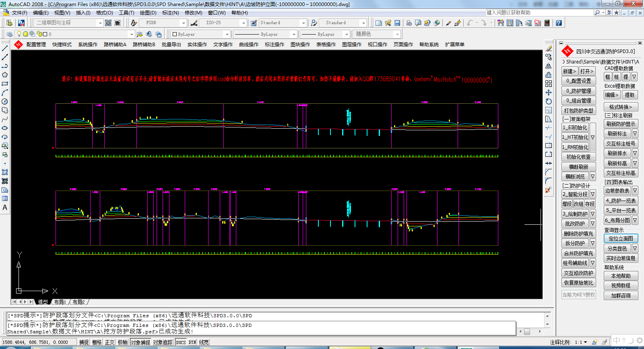Toggle DUCS in status bar

click(x=181, y=342)
